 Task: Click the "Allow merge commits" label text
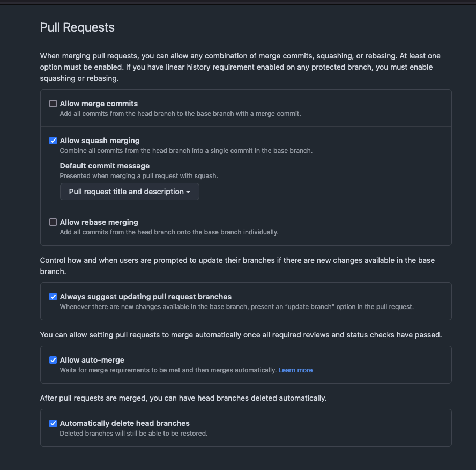click(x=99, y=104)
